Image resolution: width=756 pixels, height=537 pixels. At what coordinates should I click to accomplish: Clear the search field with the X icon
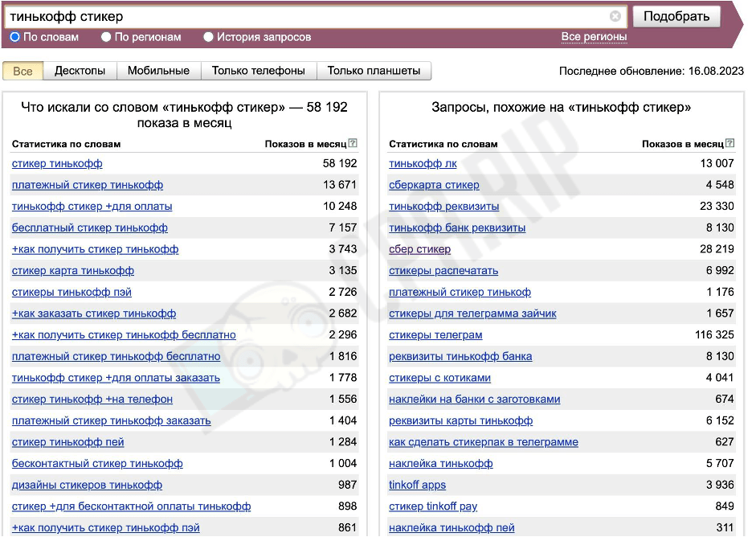pos(615,16)
